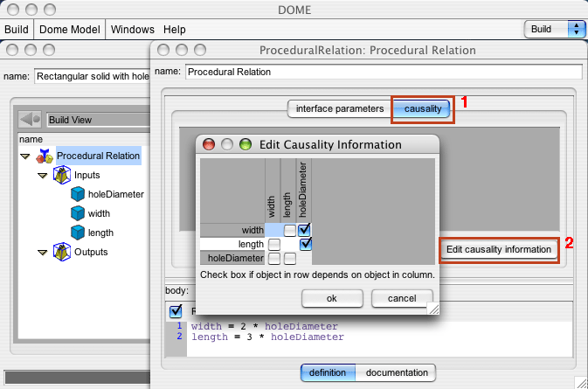
Task: Click the length blue cube icon
Action: [x=78, y=233]
